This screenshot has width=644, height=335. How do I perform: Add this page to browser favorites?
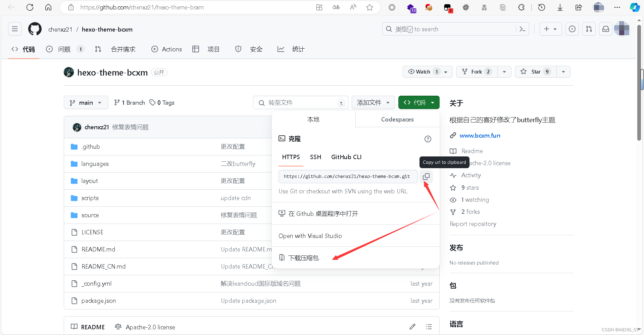click(x=369, y=7)
